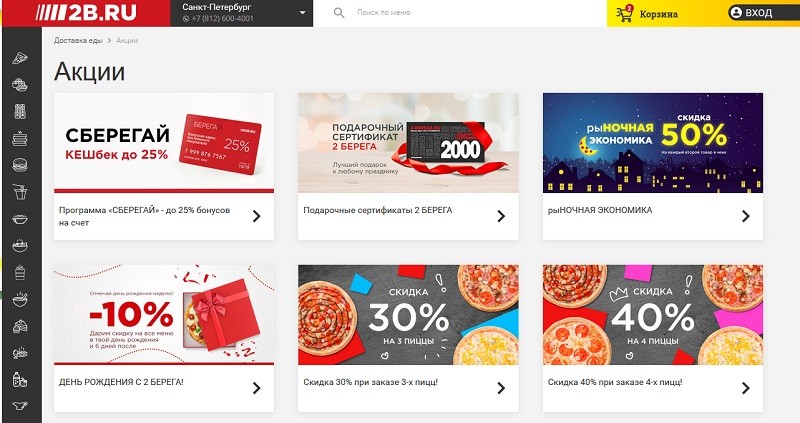Open the gift certificate 2000 banner
This screenshot has width=800, height=423.
(408, 143)
